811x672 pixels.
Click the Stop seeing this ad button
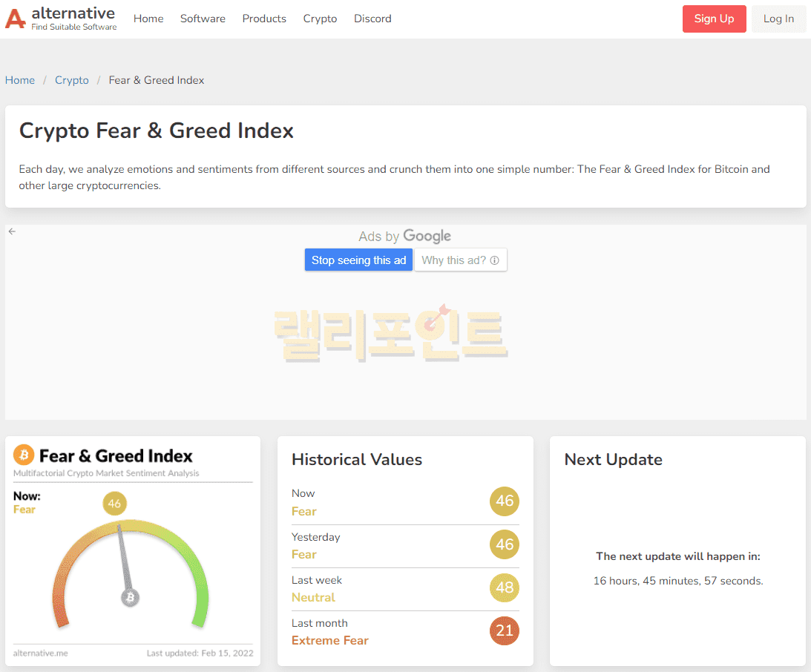pos(358,260)
